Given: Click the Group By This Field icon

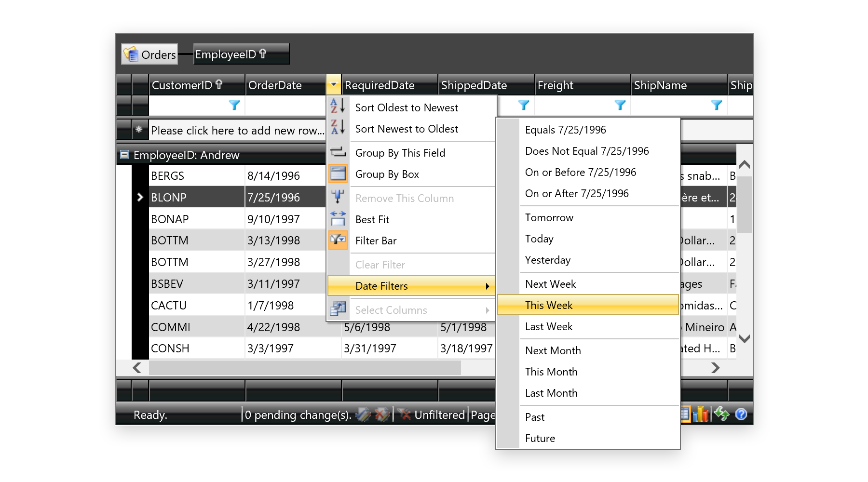Looking at the screenshot, I should pyautogui.click(x=338, y=152).
